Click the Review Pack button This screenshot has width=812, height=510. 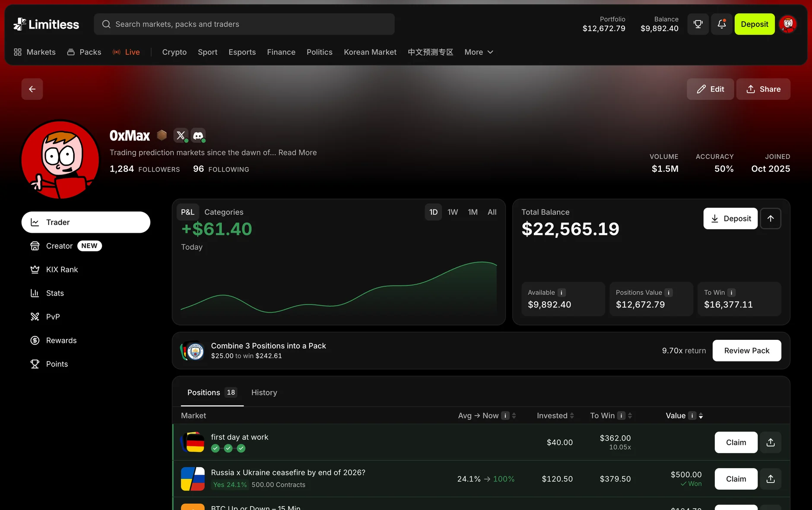pos(746,351)
